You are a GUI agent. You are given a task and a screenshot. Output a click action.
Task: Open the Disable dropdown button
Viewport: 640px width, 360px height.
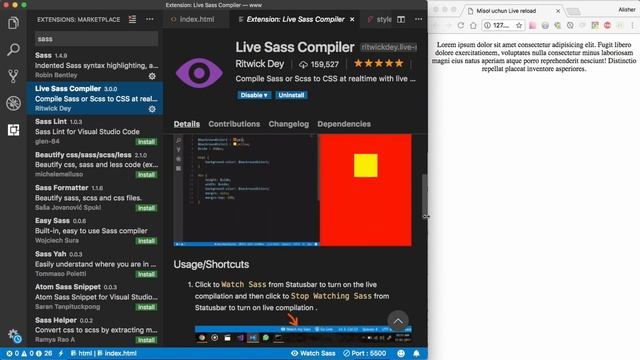[254, 95]
